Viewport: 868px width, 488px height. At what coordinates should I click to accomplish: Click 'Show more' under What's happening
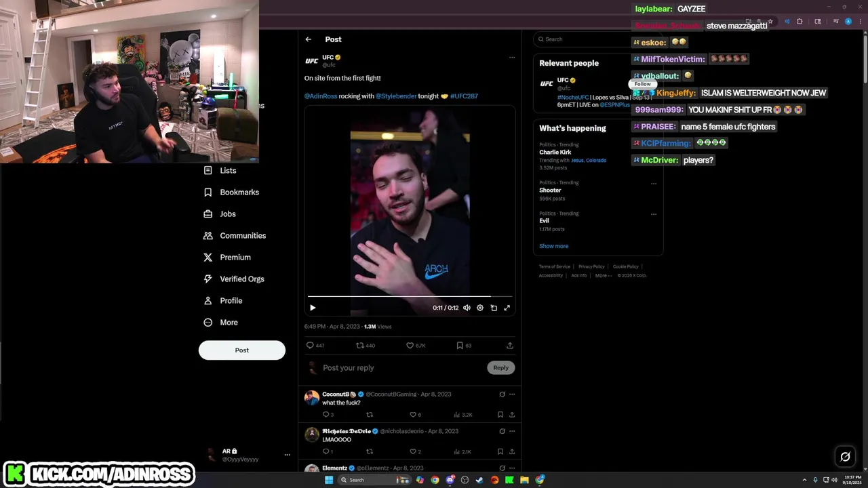pyautogui.click(x=554, y=246)
